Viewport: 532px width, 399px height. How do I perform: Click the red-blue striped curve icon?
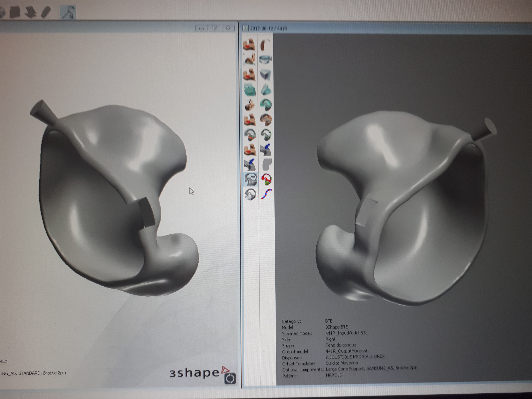[x=266, y=194]
